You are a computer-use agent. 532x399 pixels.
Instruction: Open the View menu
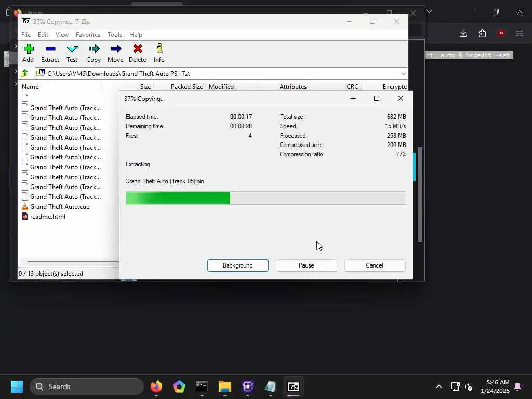point(62,35)
